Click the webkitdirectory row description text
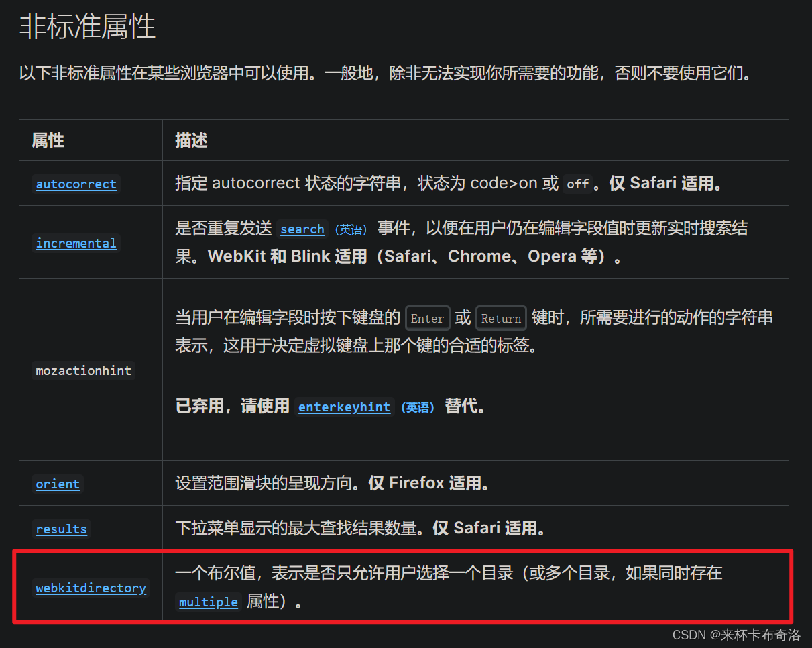Screen dimensions: 812x648 pyautogui.click(x=449, y=573)
